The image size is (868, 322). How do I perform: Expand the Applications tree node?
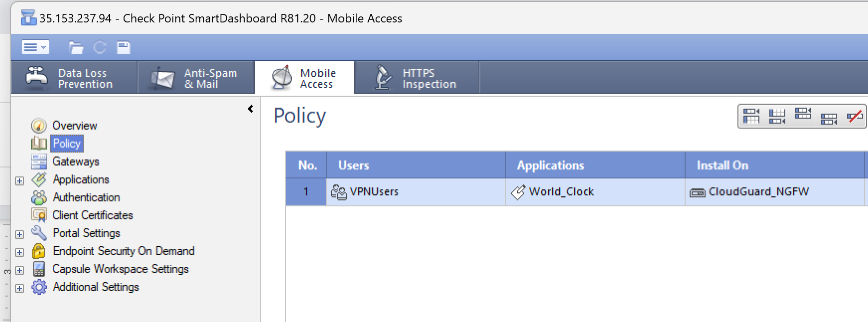click(19, 180)
